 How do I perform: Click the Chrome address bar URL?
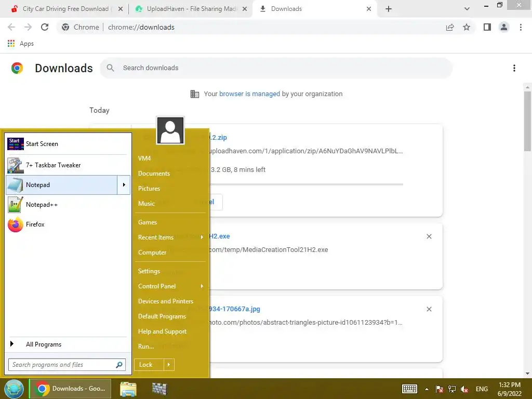[141, 27]
